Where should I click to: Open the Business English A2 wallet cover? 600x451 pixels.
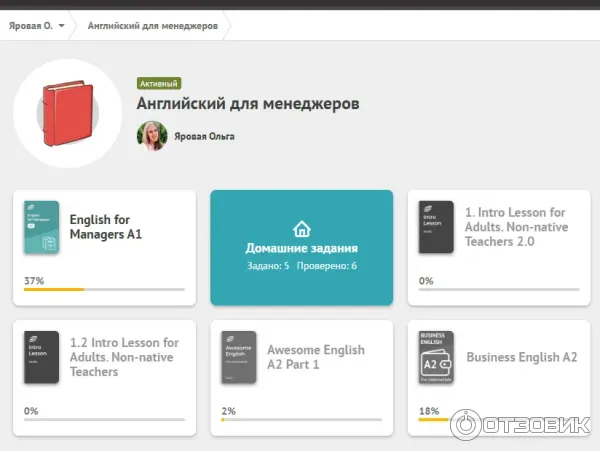(x=436, y=357)
